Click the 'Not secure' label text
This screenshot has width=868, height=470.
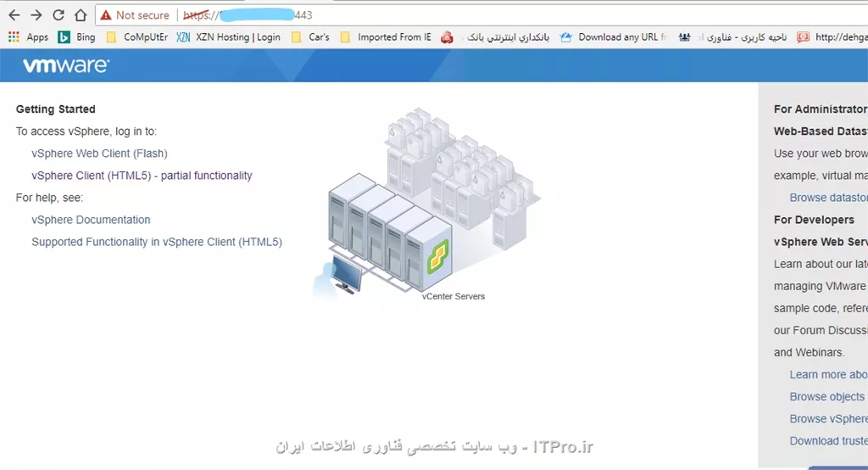click(x=142, y=15)
